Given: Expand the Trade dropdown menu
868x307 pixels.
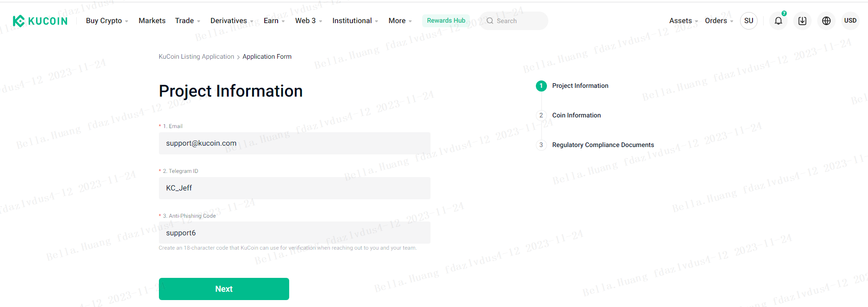Looking at the screenshot, I should pyautogui.click(x=188, y=21).
